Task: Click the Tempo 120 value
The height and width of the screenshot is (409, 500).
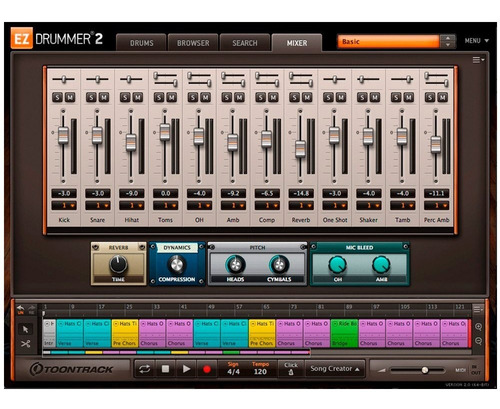Action: 260,372
